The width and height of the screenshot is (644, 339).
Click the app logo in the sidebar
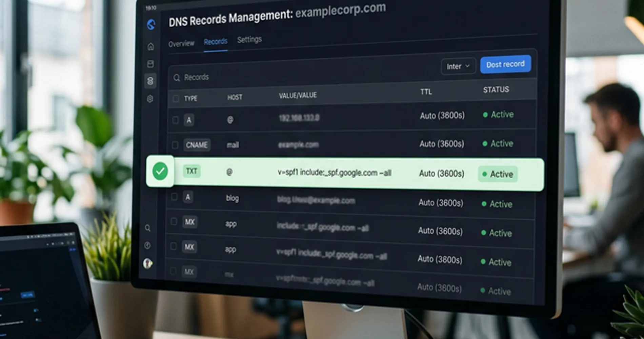pos(151,24)
